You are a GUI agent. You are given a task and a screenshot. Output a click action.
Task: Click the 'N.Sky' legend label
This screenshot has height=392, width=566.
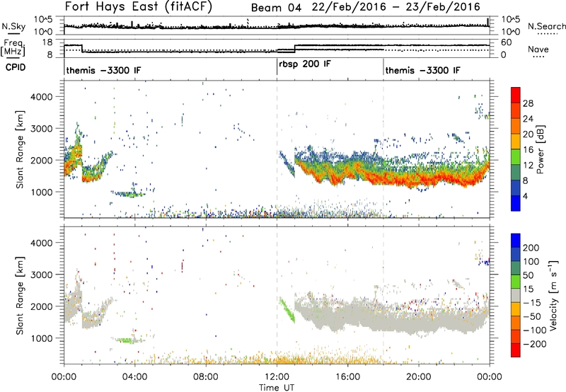point(13,26)
